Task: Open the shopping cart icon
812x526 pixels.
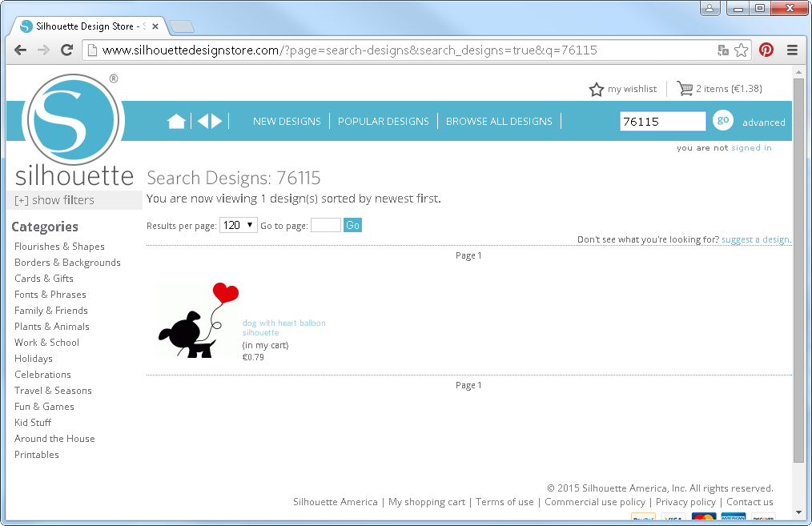Action: [x=685, y=89]
